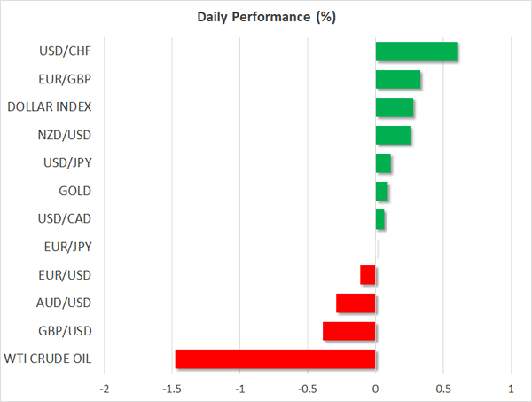Click the green EUR/GBP bar
The height and width of the screenshot is (402, 532).
click(x=397, y=80)
